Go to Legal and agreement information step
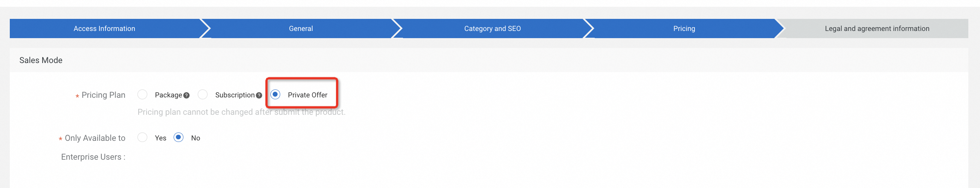 pyautogui.click(x=876, y=29)
